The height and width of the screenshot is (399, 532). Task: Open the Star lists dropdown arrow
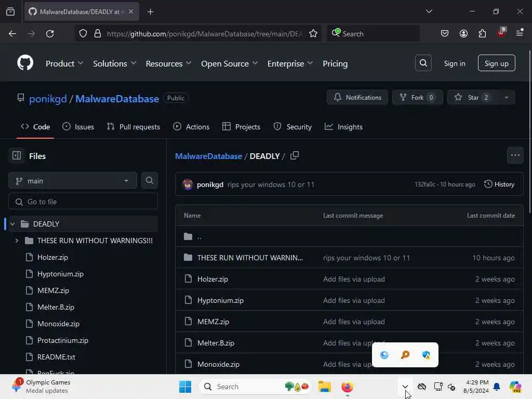[506, 97]
